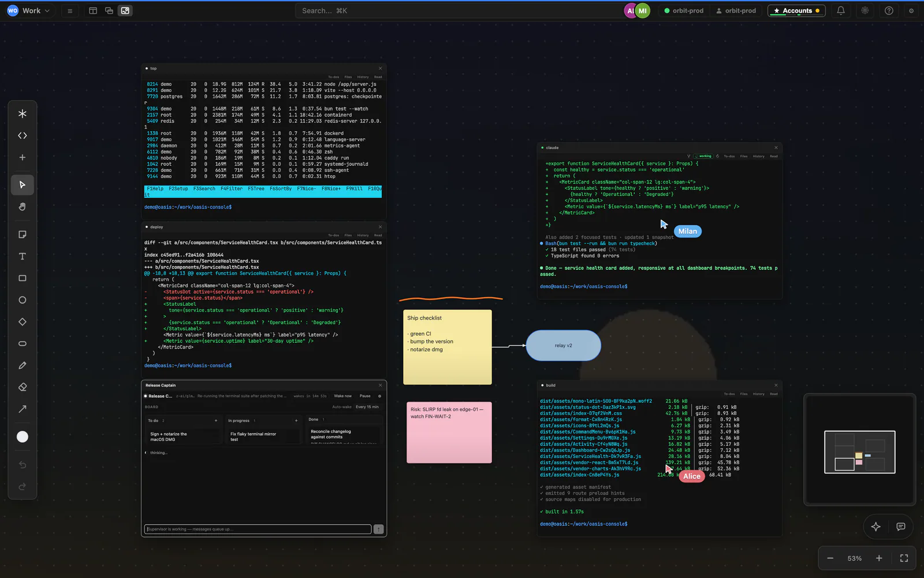
Task: Click the settings gear in top bar
Action: [x=911, y=10]
